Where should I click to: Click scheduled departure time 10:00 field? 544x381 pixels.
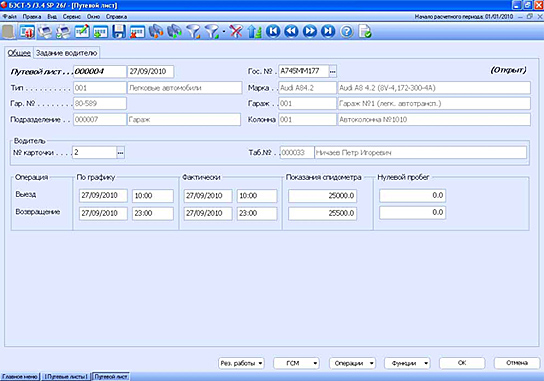point(153,196)
